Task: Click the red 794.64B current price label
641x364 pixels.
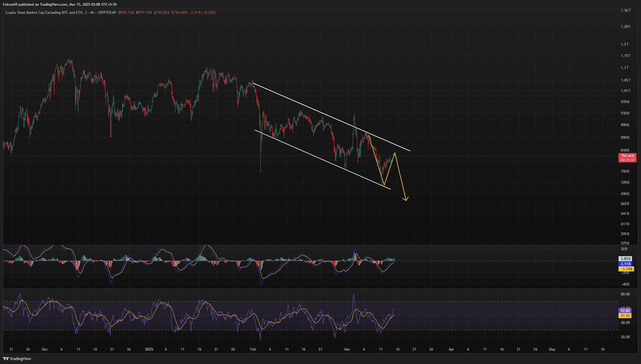Action: coord(627,156)
